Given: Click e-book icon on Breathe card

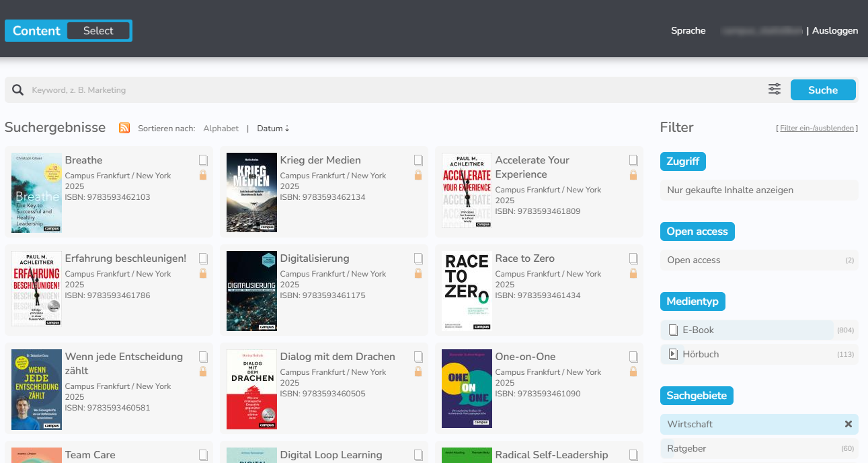Looking at the screenshot, I should point(203,160).
